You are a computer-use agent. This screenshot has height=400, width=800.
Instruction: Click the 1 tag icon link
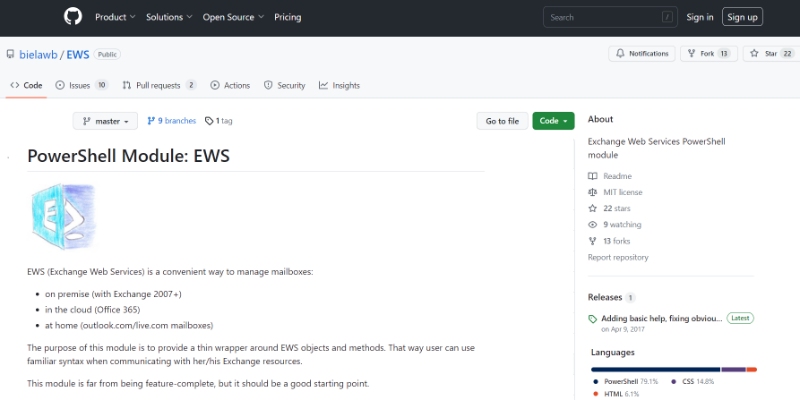tap(218, 121)
